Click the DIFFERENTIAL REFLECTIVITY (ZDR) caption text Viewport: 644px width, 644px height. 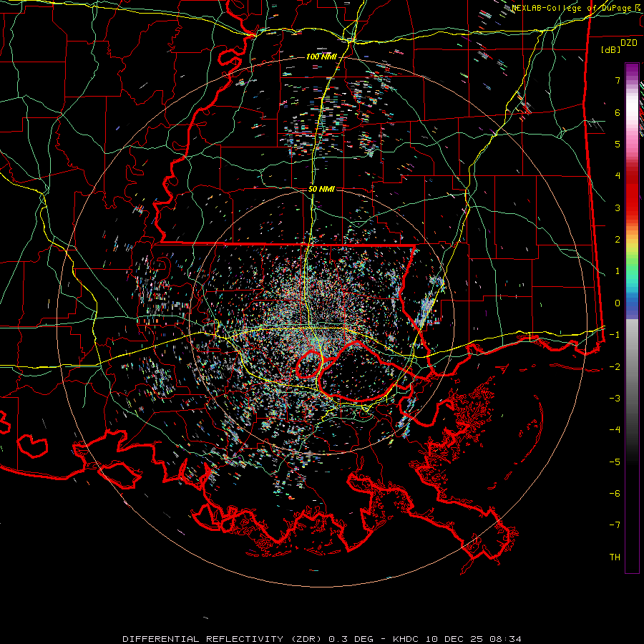[223, 639]
